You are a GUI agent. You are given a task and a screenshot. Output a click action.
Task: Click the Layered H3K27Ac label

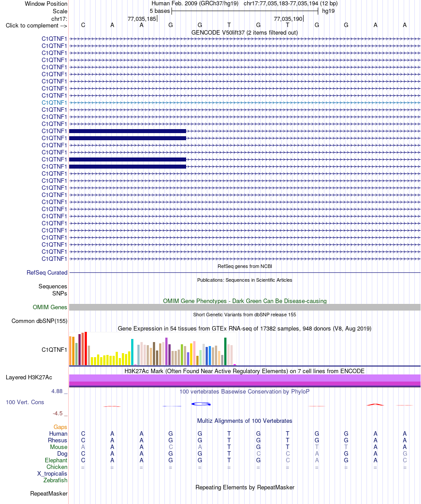[x=29, y=378]
